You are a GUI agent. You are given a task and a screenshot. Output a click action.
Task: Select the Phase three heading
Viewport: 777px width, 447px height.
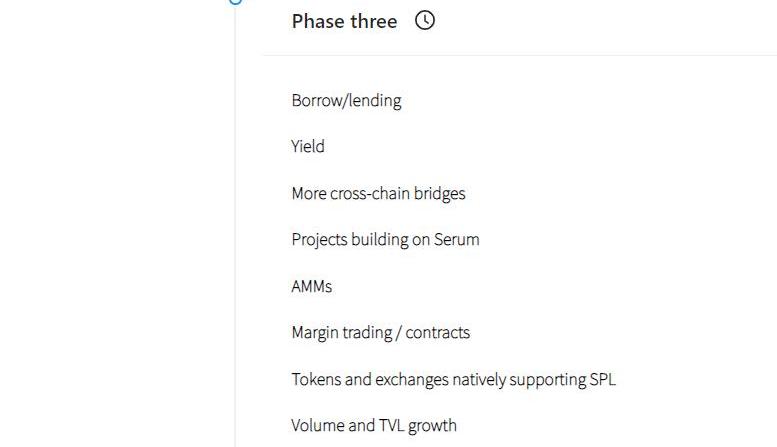click(344, 21)
